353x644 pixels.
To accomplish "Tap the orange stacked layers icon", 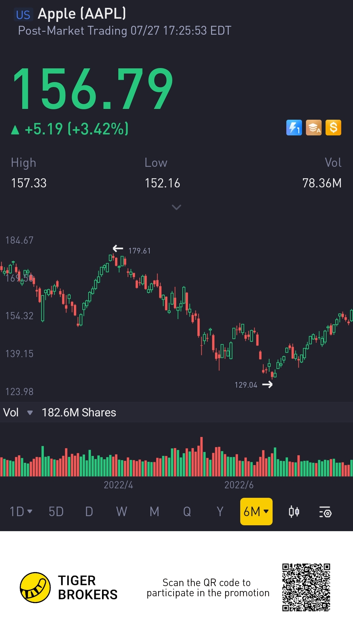I will (313, 128).
